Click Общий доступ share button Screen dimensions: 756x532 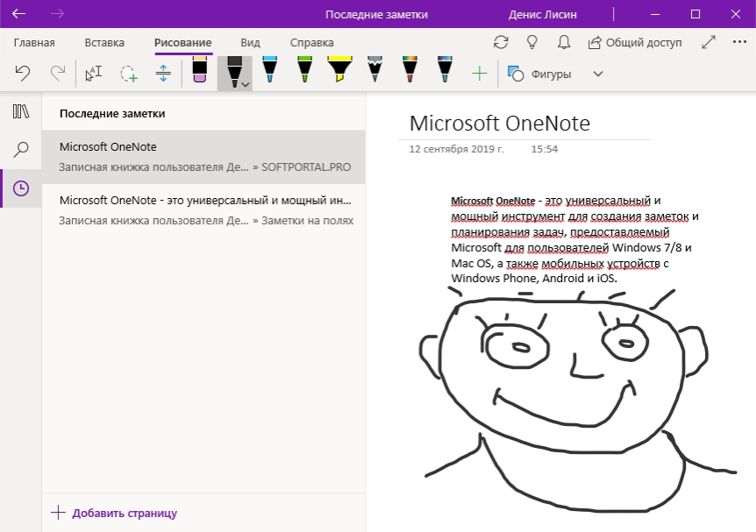[x=635, y=42]
